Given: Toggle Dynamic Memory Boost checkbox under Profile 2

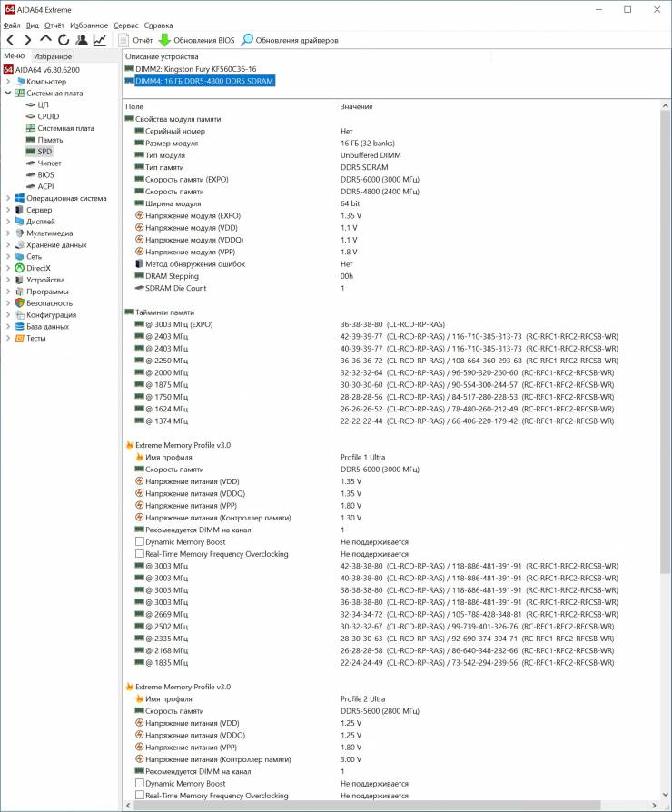Looking at the screenshot, I should [x=139, y=783].
